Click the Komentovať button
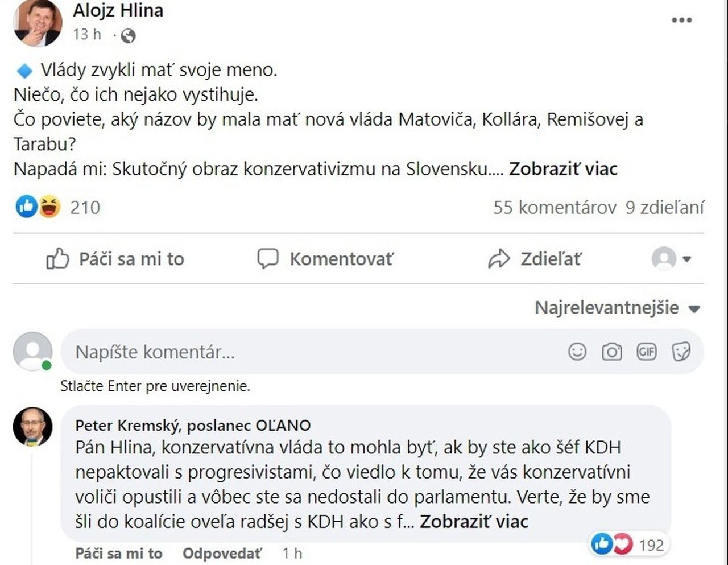Screen dimensions: 728x565 pos(325,259)
